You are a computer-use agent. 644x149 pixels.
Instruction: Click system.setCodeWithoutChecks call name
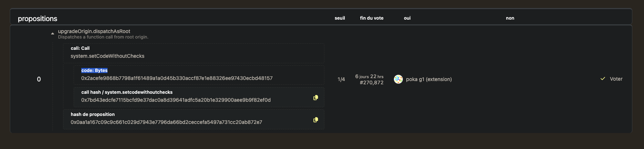108,56
